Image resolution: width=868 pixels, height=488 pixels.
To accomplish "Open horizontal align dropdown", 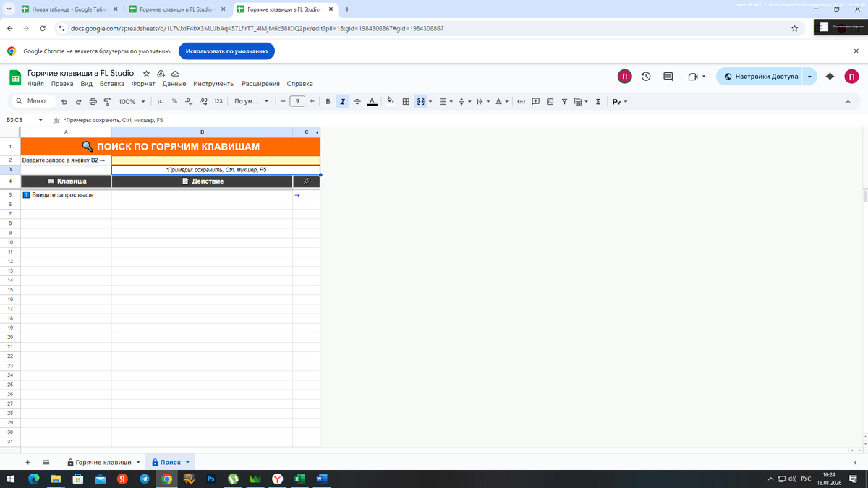I will (x=445, y=101).
